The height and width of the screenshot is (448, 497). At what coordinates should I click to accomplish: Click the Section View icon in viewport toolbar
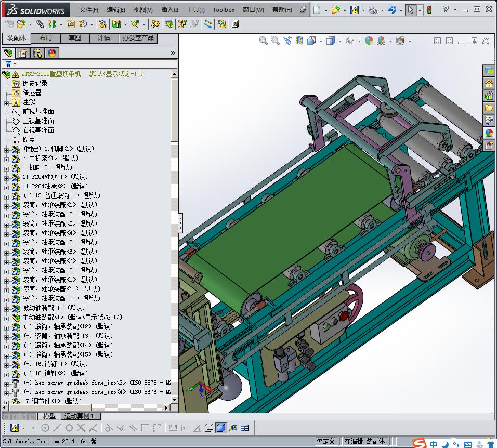[x=299, y=41]
